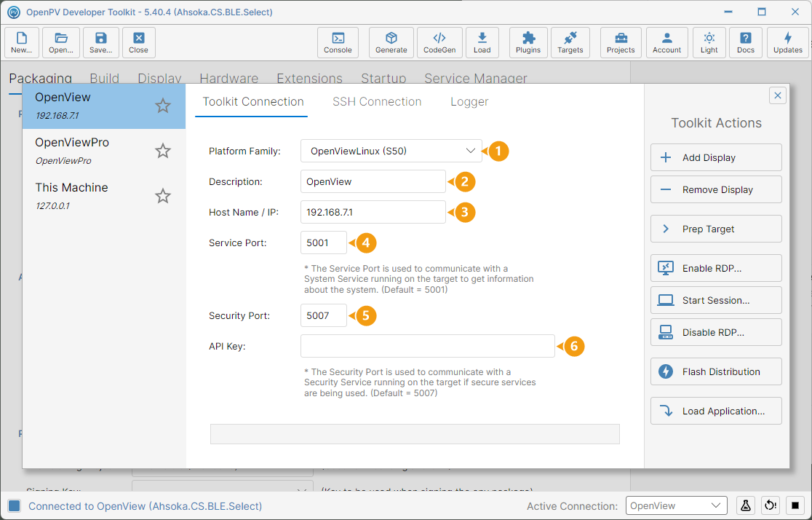Open the Extensions tab in main window
Viewport: 812px width, 520px height.
point(310,78)
